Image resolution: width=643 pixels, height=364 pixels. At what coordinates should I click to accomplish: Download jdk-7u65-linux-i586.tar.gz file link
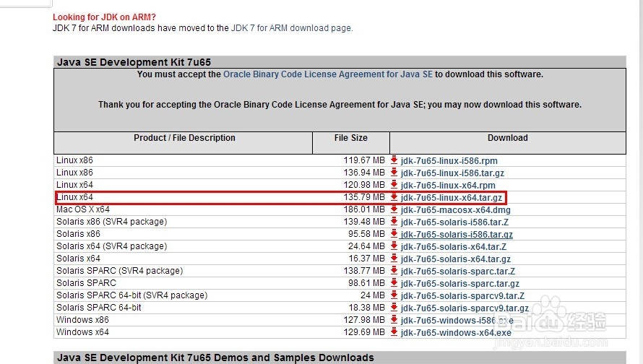click(452, 173)
